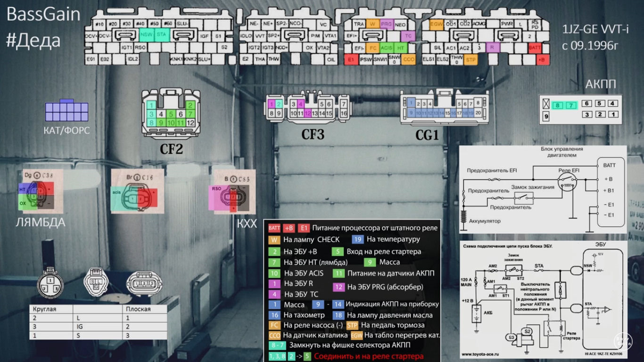Click teal pin 8 on the АКПП connector
Screen dimensions: 644x362
(x=558, y=105)
